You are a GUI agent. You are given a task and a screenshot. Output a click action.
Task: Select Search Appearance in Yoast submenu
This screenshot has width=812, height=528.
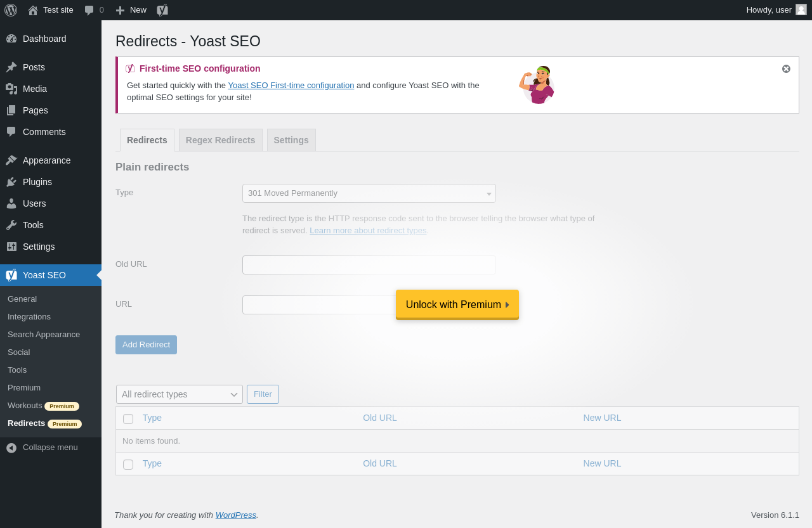click(x=44, y=335)
